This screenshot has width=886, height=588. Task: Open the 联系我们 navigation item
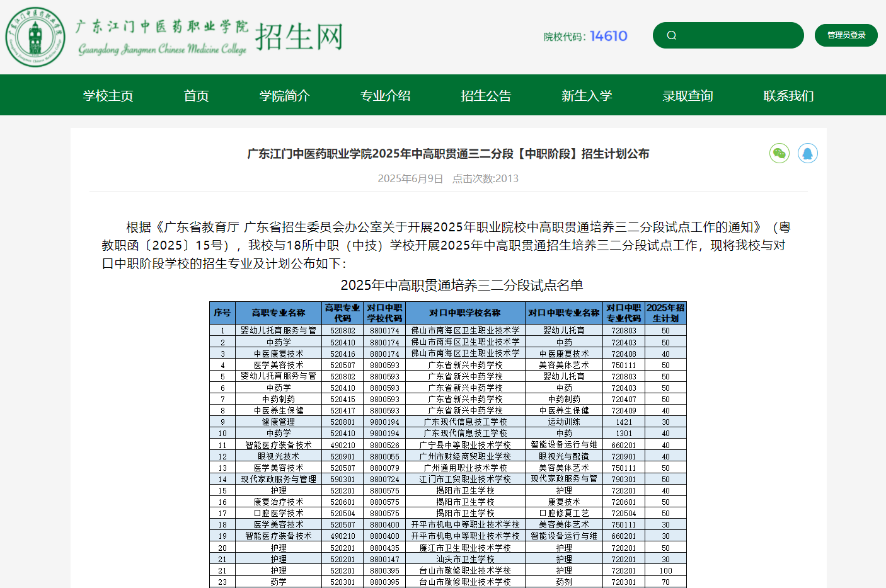point(787,95)
